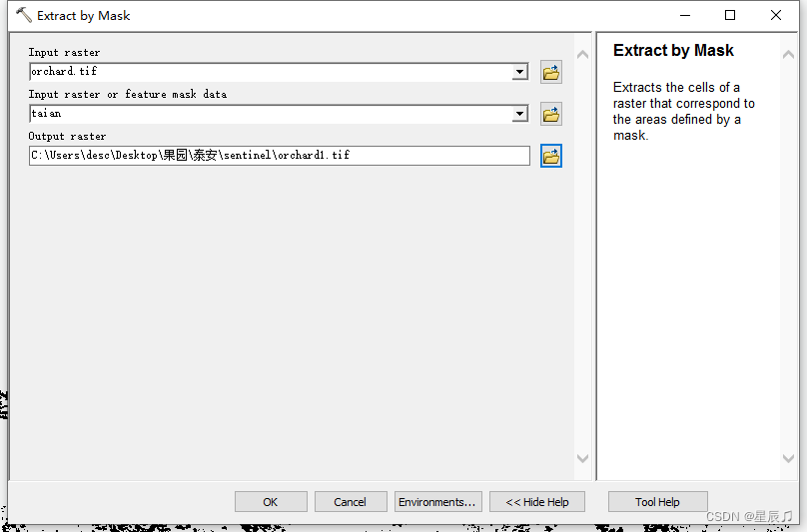Image resolution: width=807 pixels, height=532 pixels.
Task: Click the 'Extract by Mask' help heading
Action: click(x=673, y=51)
